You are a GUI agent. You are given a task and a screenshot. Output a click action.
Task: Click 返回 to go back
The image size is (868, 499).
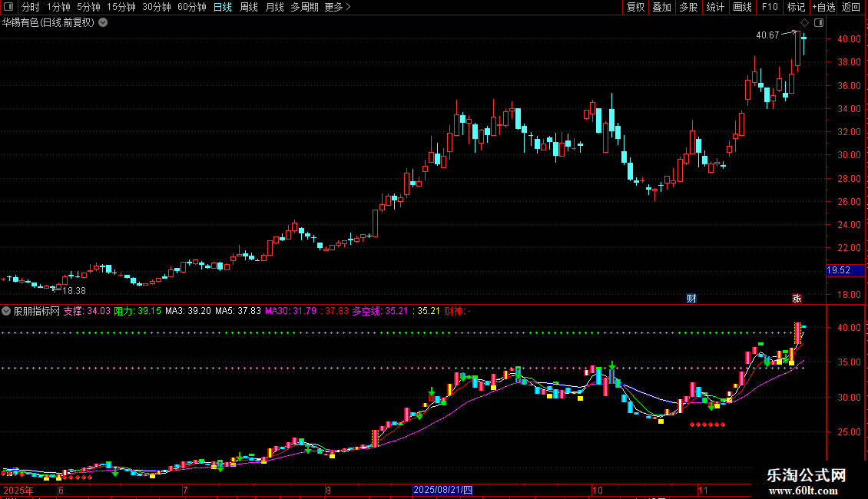point(851,7)
